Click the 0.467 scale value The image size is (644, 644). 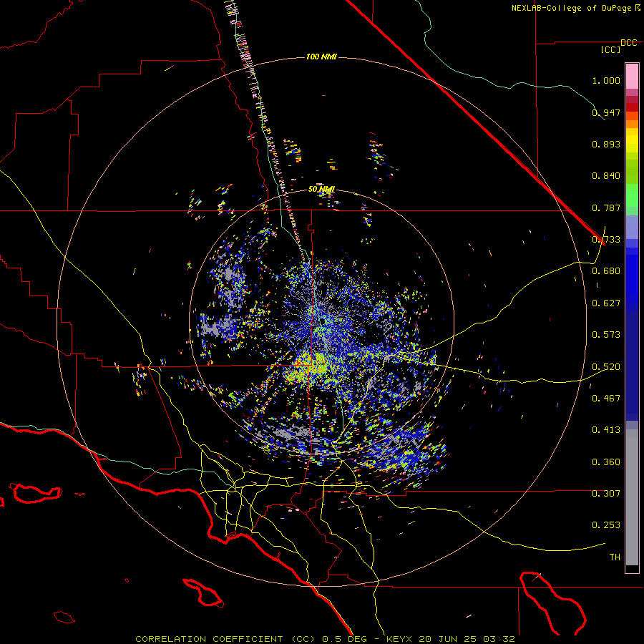tap(606, 399)
